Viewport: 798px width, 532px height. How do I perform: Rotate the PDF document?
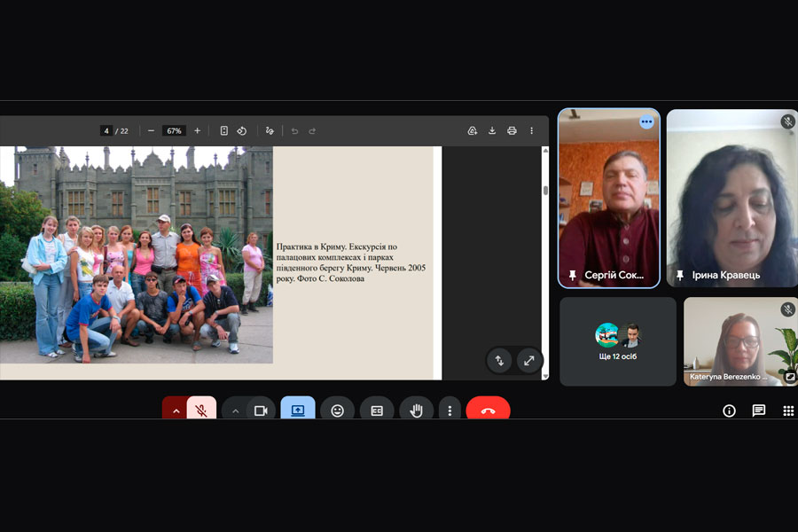(x=241, y=131)
